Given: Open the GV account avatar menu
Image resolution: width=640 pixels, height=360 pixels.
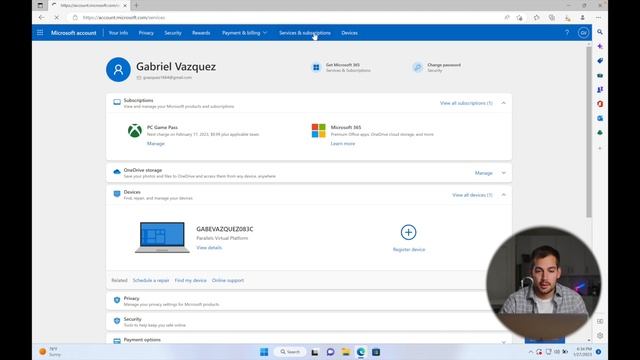Looking at the screenshot, I should [x=583, y=33].
